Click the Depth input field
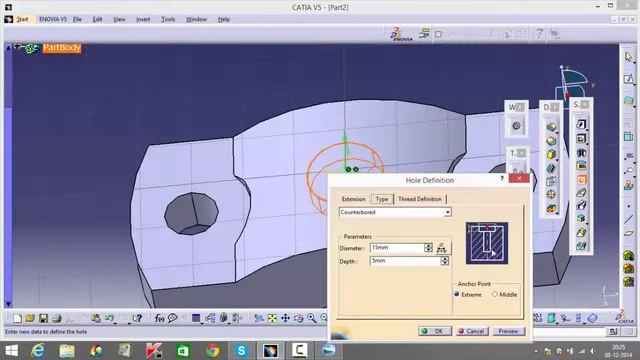Viewport: 640px width, 360px height. coord(406,261)
